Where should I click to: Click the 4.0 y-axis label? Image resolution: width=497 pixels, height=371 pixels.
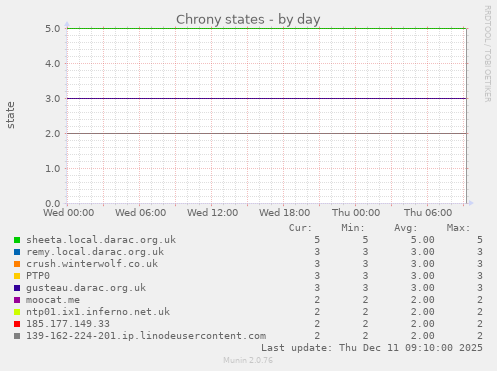53,64
